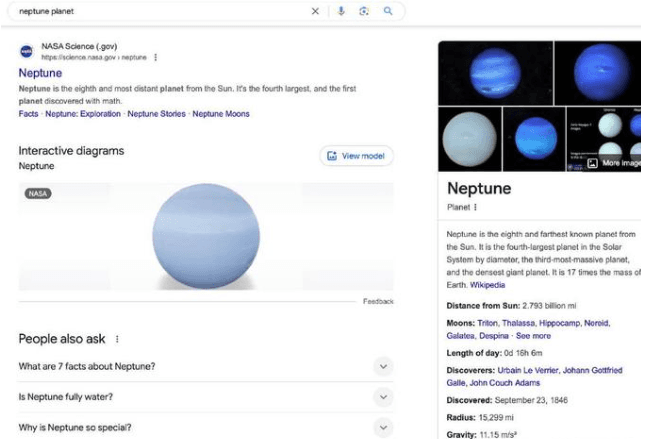Open options menu beside NASA result URL
This screenshot has width=648, height=439.
(155, 57)
